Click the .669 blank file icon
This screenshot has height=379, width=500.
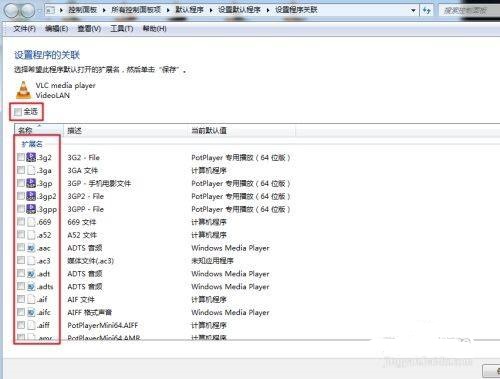tap(31, 222)
